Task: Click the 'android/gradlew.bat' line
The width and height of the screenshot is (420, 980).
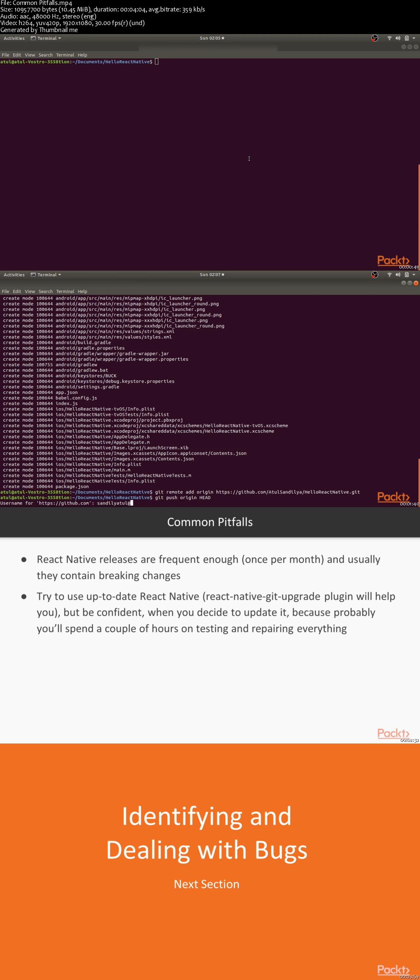Action: point(56,370)
